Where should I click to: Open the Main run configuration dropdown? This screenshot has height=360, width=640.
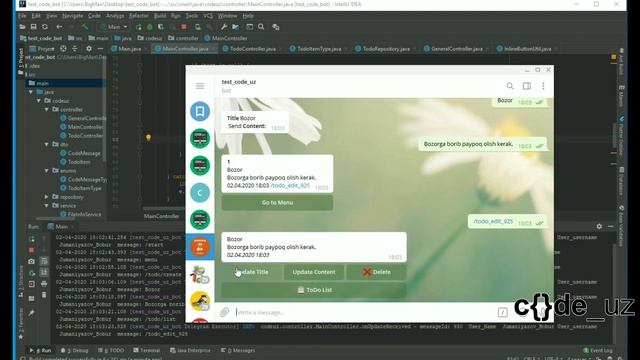point(114,27)
